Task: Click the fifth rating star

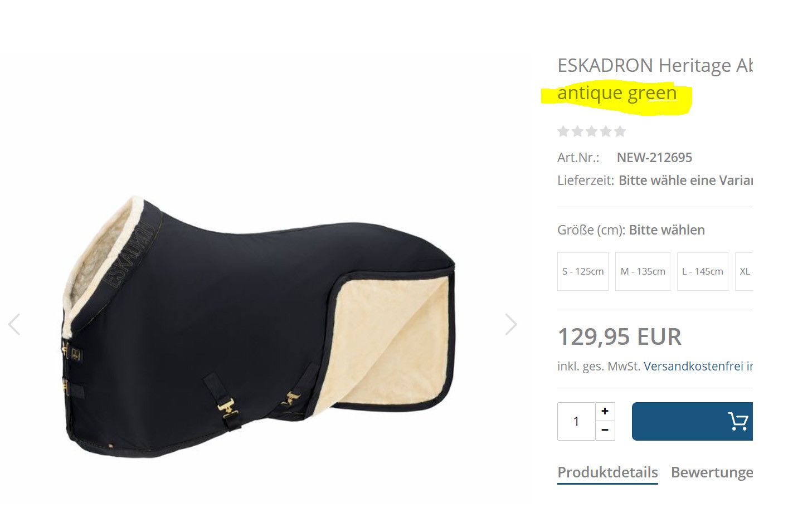Action: [x=620, y=131]
